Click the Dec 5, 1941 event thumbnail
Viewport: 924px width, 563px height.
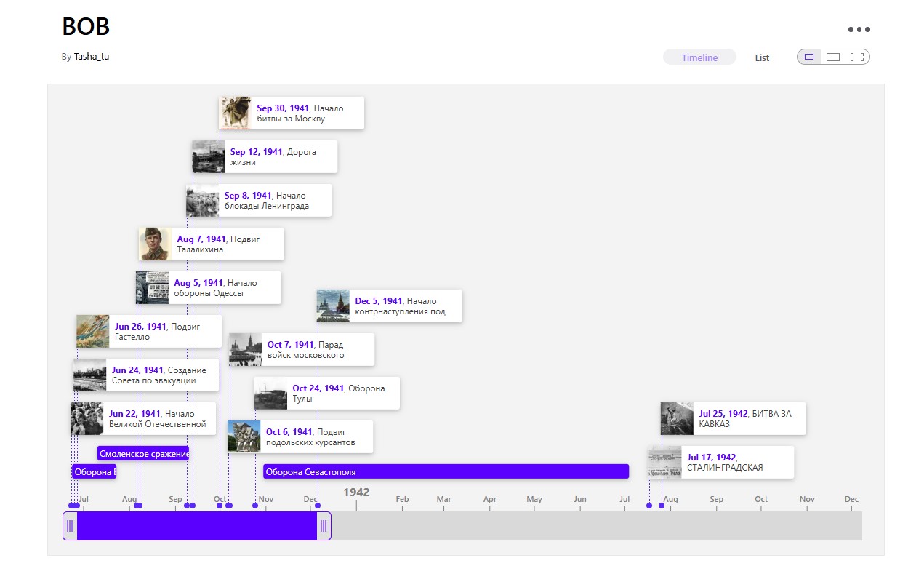tap(333, 306)
